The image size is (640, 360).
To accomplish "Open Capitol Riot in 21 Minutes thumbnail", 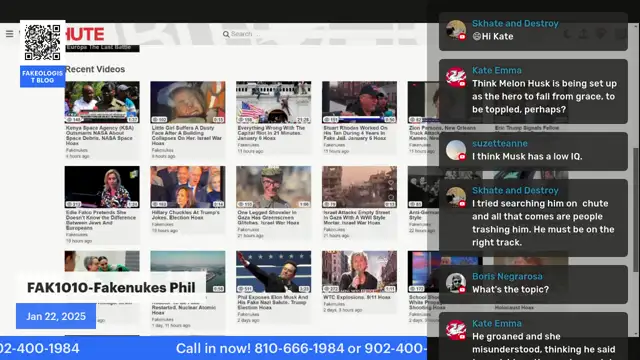I will click(273, 102).
